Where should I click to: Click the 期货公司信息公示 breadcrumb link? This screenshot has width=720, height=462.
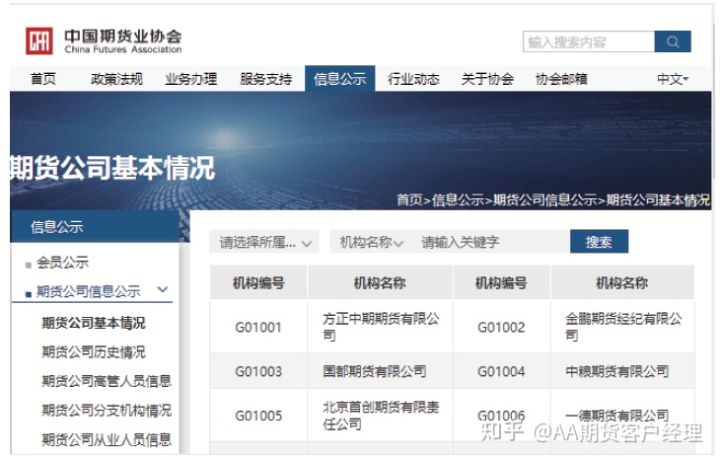(x=545, y=200)
